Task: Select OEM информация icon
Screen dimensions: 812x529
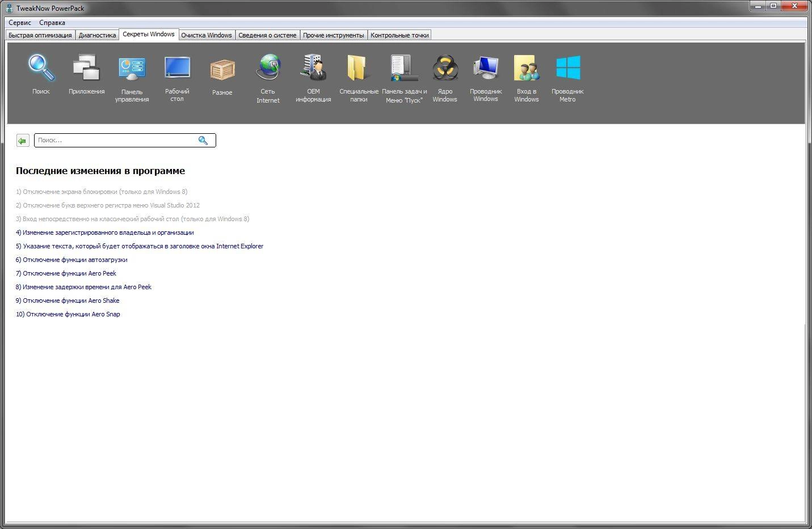Action: (x=313, y=68)
